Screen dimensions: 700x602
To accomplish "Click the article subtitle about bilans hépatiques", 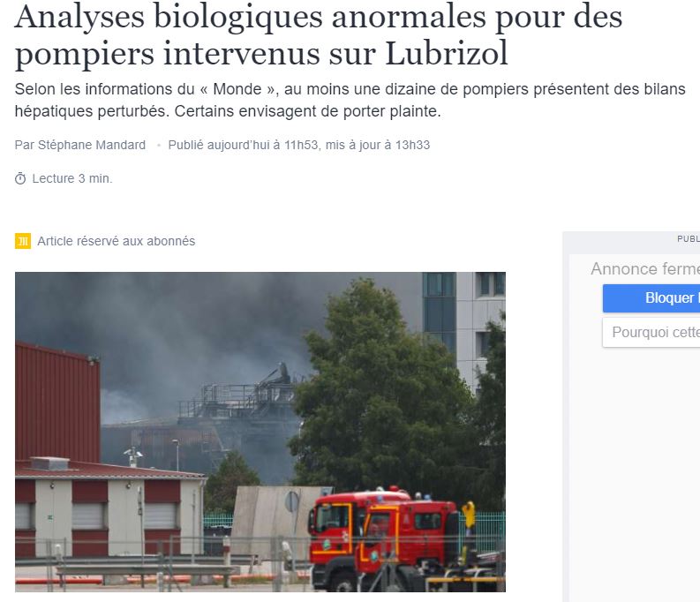I will 350,100.
